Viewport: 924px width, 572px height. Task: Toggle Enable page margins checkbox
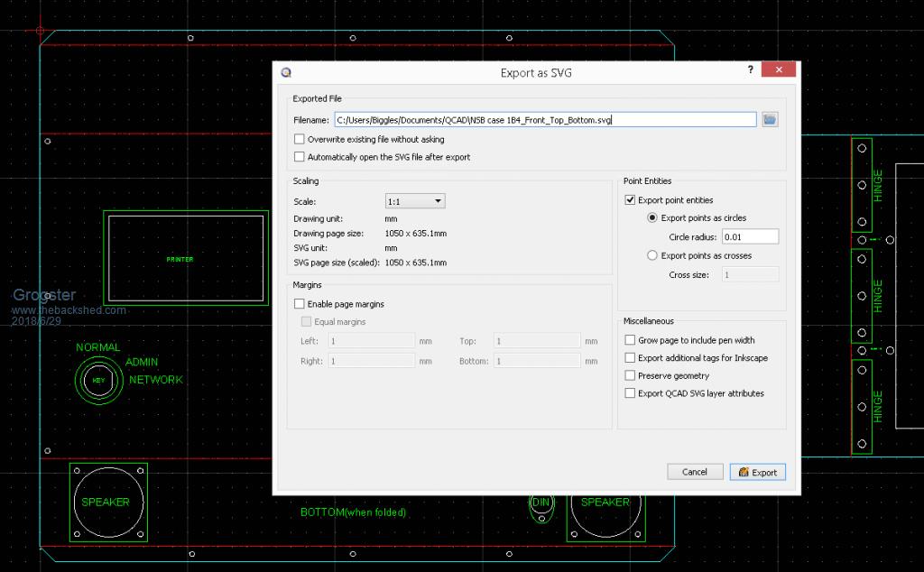point(300,303)
